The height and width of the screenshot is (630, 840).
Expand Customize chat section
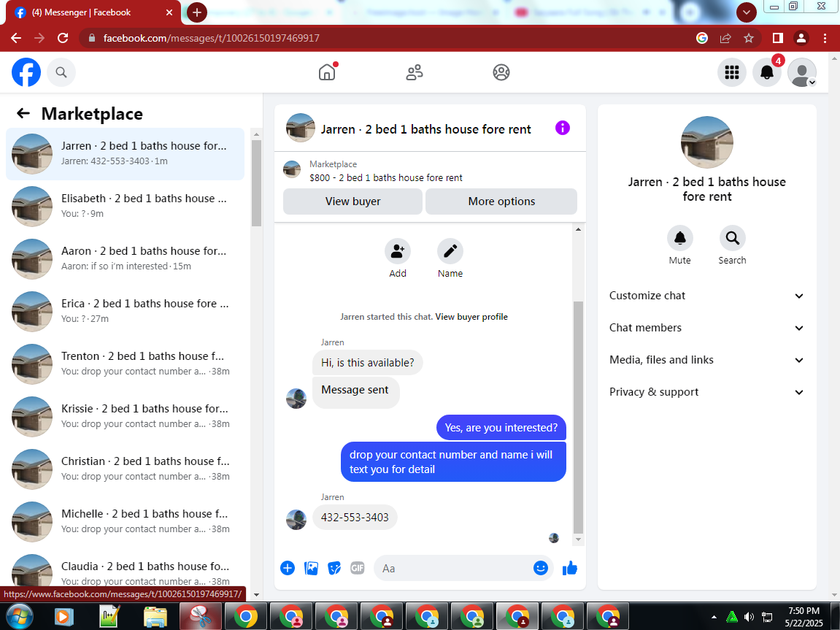706,296
